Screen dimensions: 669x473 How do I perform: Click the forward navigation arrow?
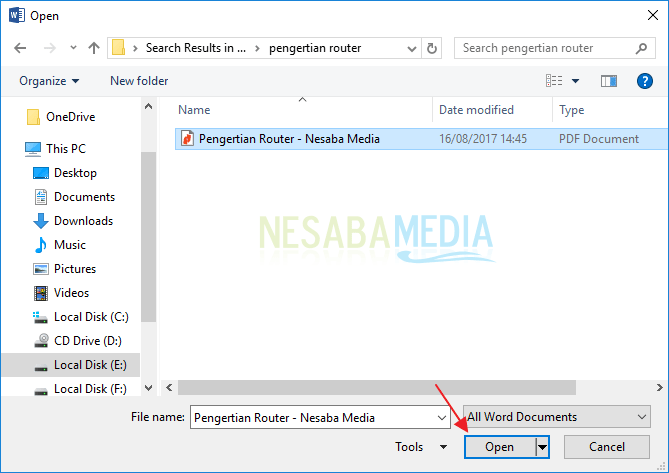(x=50, y=48)
